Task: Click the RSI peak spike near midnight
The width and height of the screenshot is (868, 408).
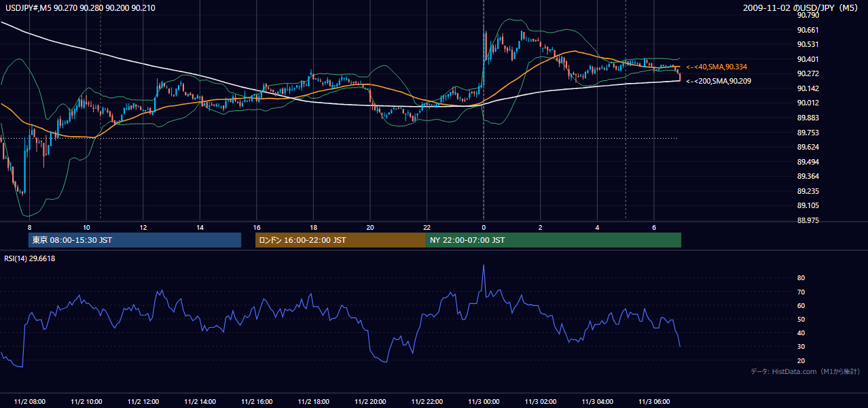Action: click(x=484, y=267)
